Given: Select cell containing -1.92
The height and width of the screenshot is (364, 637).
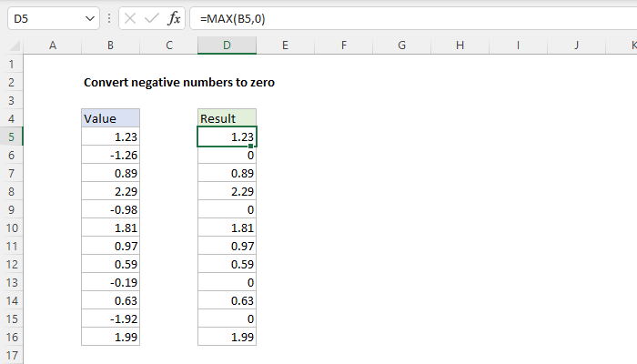Looking at the screenshot, I should pyautogui.click(x=110, y=318).
